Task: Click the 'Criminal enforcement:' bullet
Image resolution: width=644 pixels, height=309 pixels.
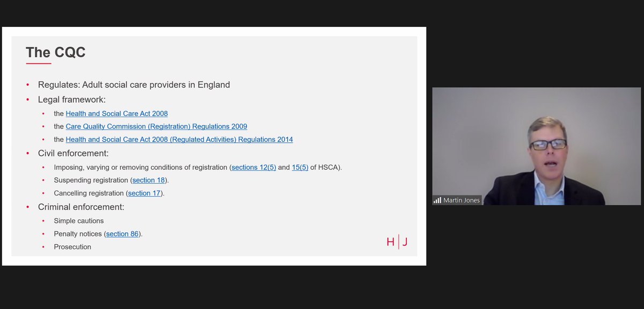Action: pyautogui.click(x=81, y=207)
